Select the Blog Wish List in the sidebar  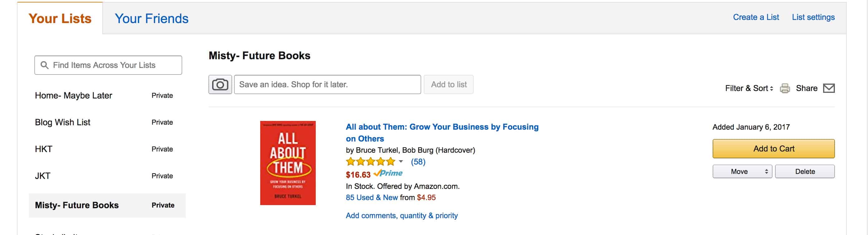(x=63, y=122)
